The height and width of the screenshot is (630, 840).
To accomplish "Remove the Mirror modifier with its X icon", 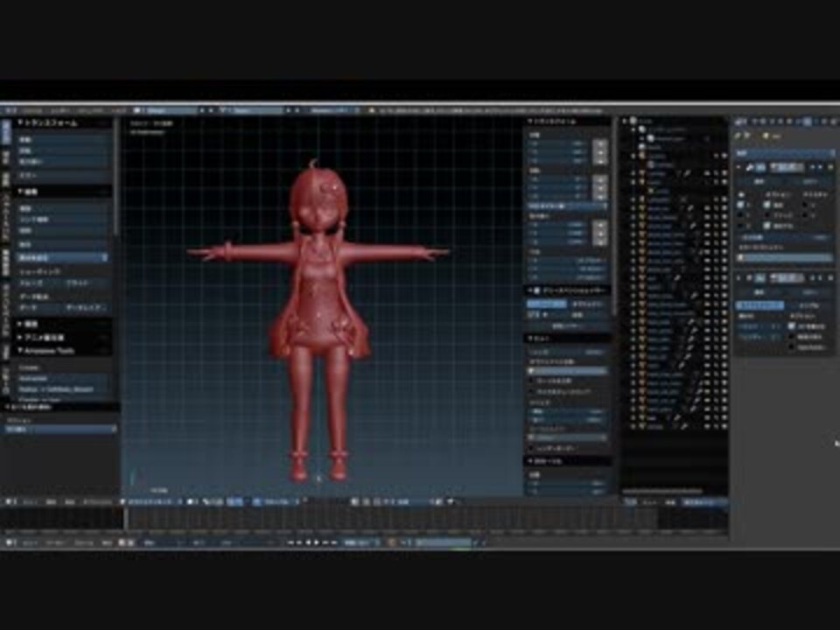I will (x=829, y=168).
